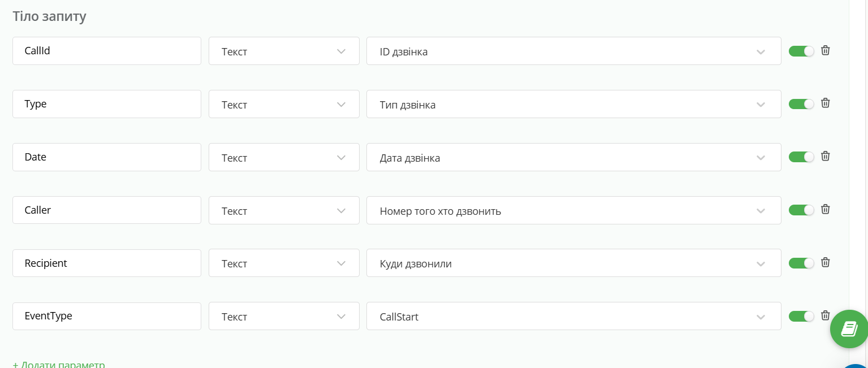Delete the EventType parameter row
The height and width of the screenshot is (368, 868).
click(825, 315)
